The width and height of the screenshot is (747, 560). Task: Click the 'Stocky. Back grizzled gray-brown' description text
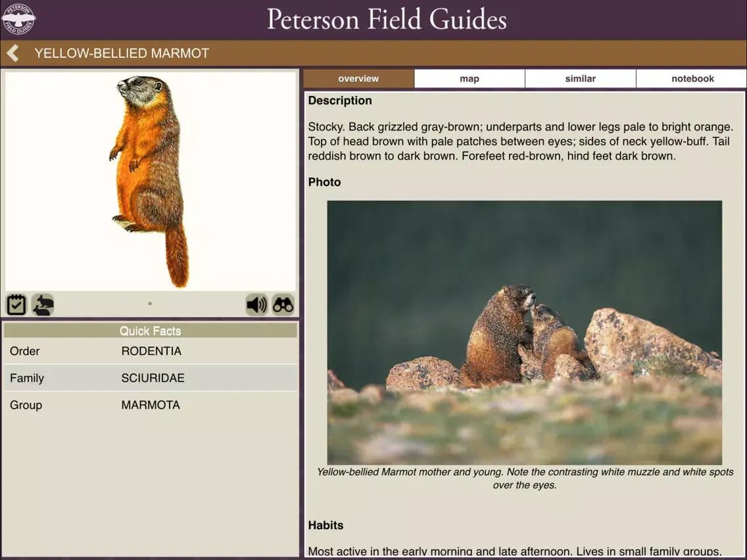[520, 141]
